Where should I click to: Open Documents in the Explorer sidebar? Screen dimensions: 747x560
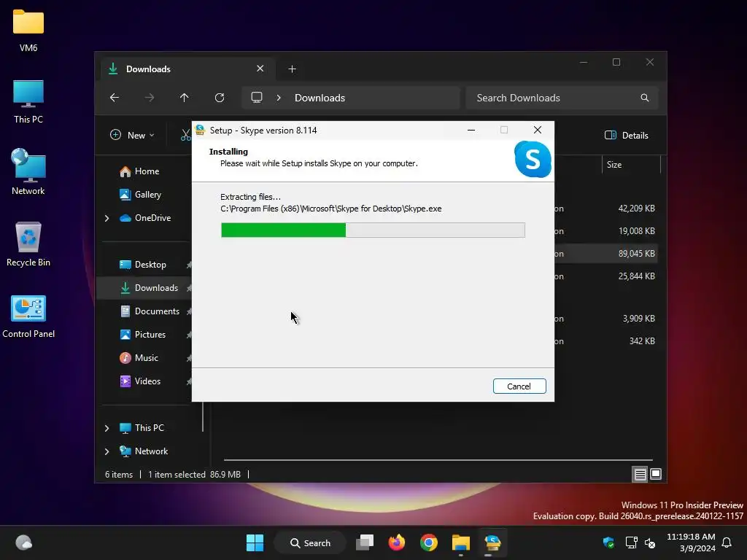coord(149,311)
